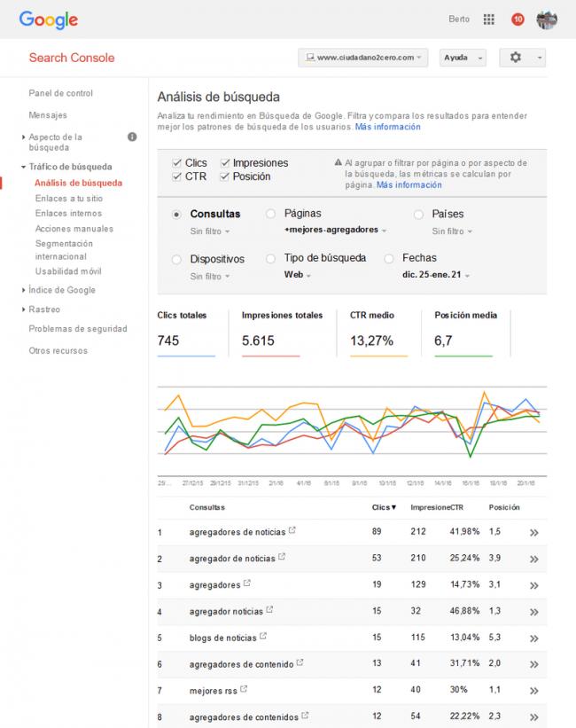The width and height of the screenshot is (576, 728).
Task: Open the settings gear icon
Action: coord(515,57)
